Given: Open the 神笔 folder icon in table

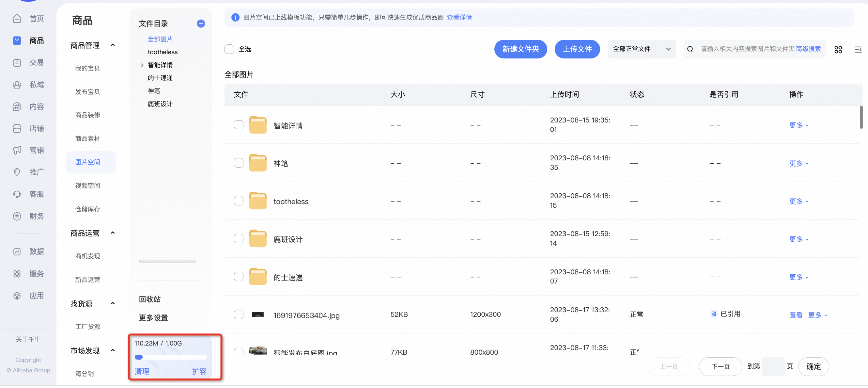Looking at the screenshot, I should (258, 163).
